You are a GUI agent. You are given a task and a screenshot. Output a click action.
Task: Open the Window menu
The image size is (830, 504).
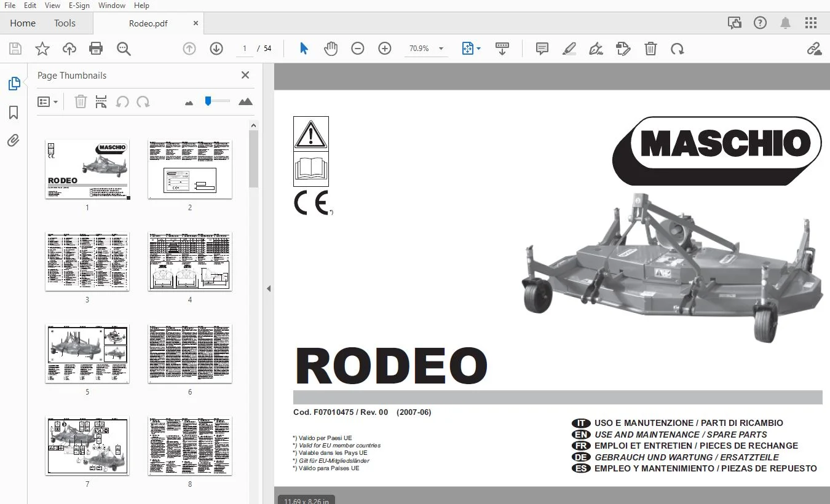point(112,6)
